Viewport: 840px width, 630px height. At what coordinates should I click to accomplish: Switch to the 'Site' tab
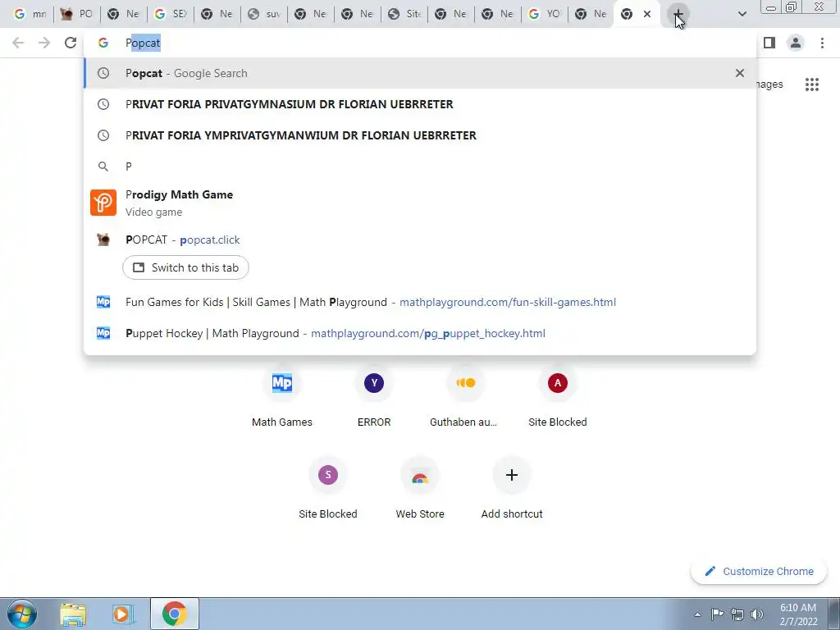click(x=404, y=15)
